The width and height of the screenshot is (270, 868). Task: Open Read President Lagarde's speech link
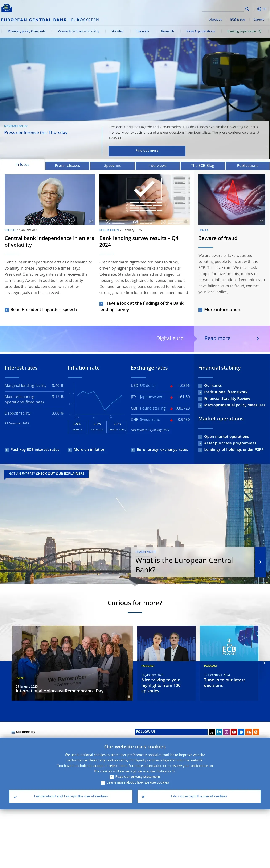tap(41, 309)
